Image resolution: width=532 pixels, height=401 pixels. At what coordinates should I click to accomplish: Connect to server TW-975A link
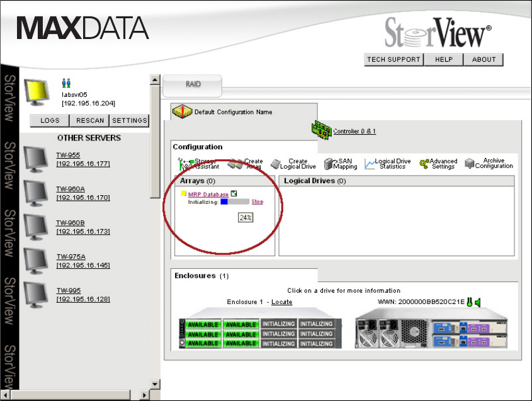[83, 261]
